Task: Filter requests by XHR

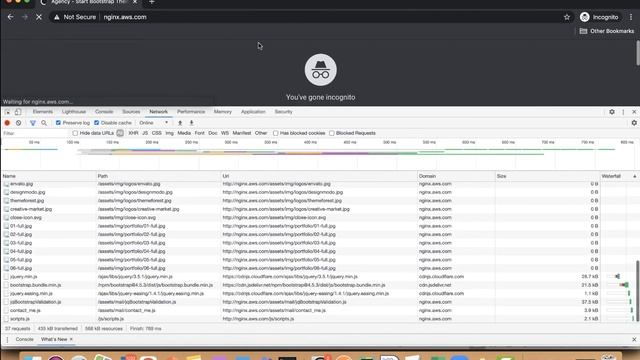Action: point(133,133)
